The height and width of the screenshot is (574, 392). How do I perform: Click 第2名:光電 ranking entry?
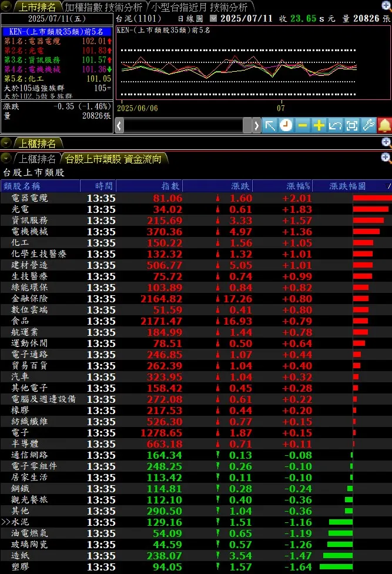click(57, 51)
